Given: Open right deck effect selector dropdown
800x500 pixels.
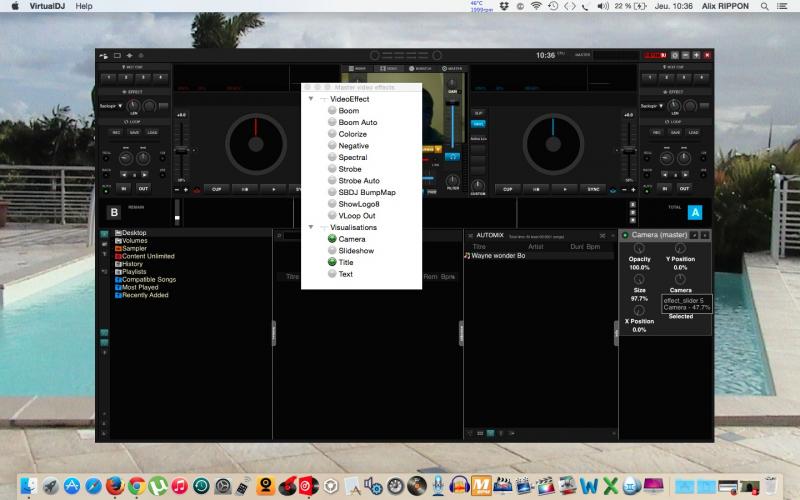Looking at the screenshot, I should [652, 106].
